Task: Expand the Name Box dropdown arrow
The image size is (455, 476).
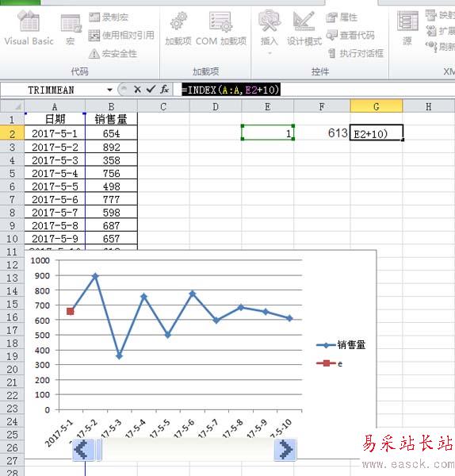Action: (110, 90)
